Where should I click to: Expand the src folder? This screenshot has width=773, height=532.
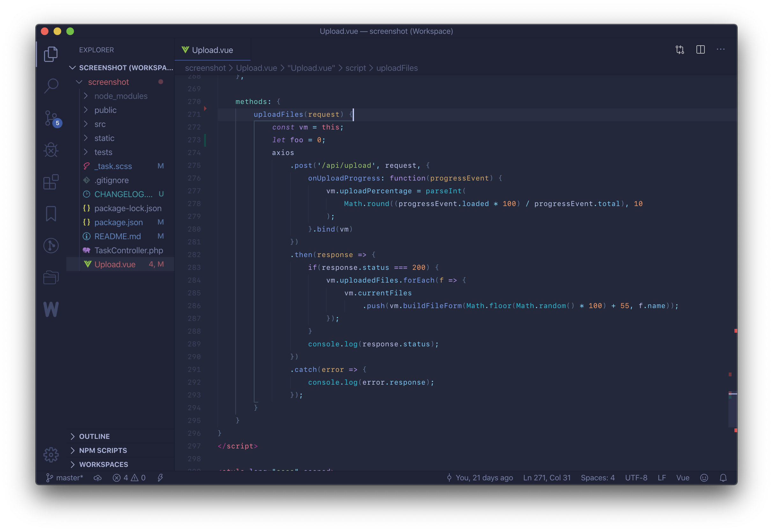120,124
